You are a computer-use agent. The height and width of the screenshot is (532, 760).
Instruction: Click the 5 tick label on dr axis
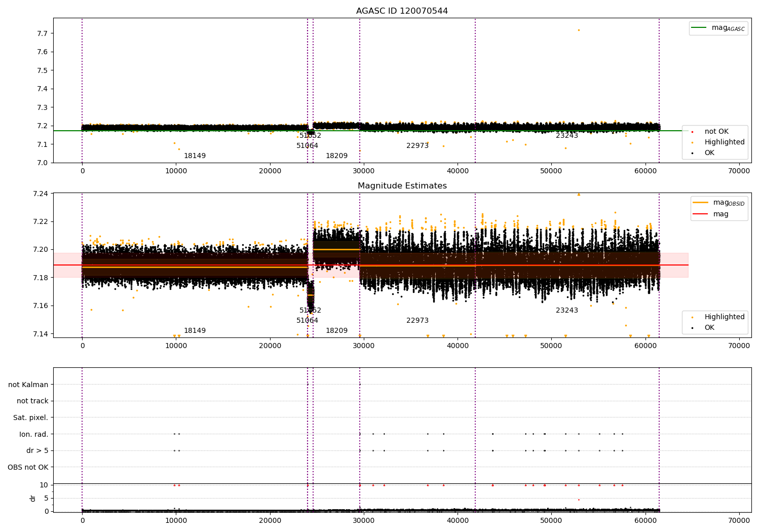[x=46, y=498]
